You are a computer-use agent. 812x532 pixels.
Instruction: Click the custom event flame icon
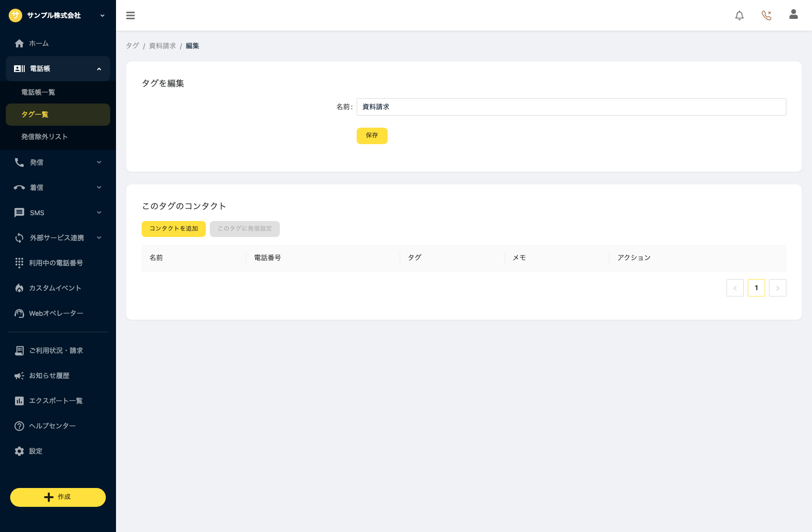19,288
